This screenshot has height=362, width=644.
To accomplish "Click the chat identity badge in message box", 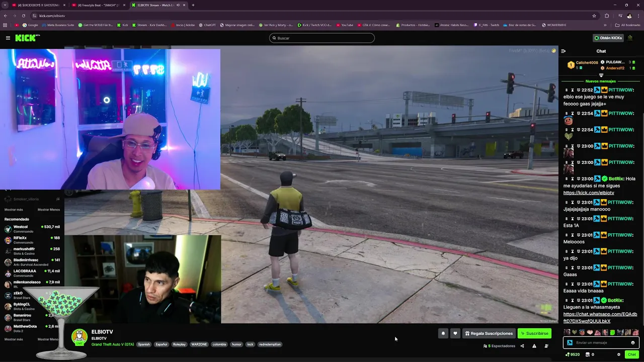I will [570, 342].
